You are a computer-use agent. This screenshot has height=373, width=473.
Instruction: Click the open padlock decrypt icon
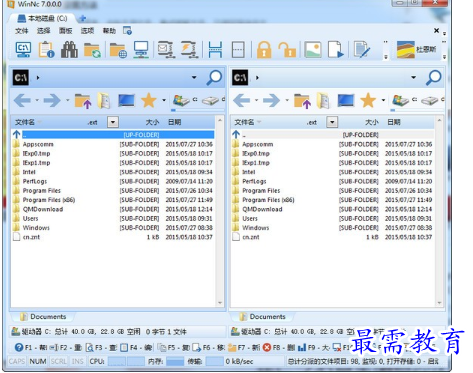pos(287,50)
